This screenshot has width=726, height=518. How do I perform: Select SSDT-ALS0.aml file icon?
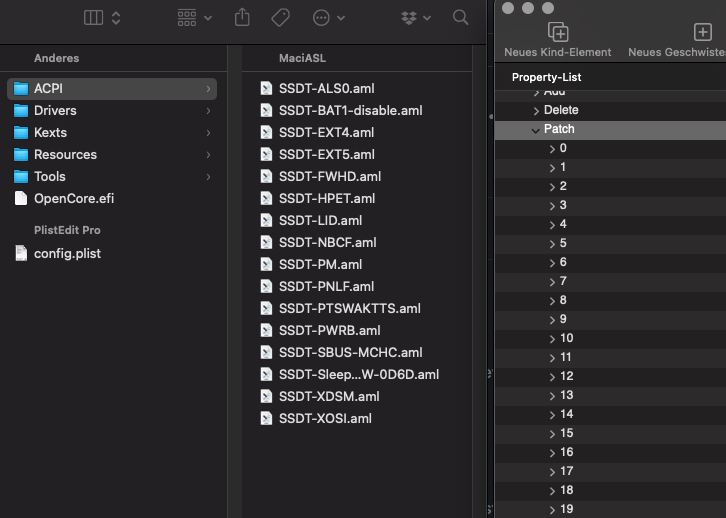click(266, 88)
